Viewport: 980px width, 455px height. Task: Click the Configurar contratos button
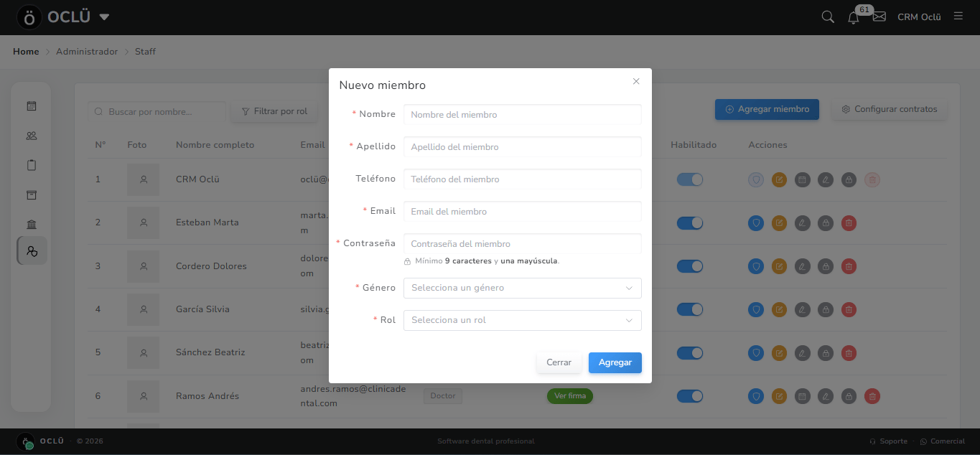pos(890,109)
